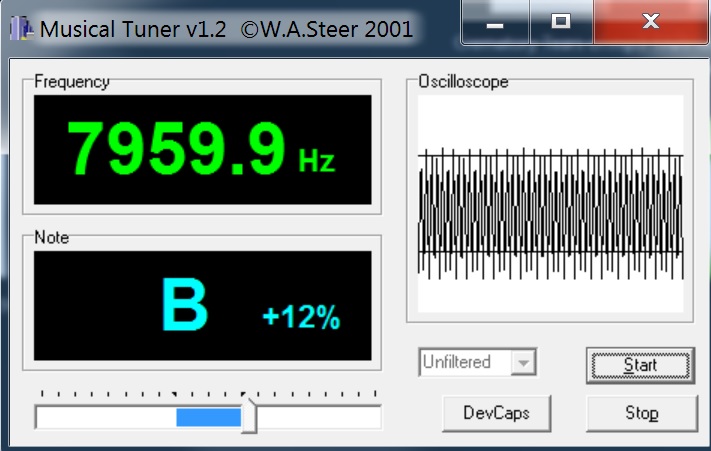711x451 pixels.
Task: Click the +12% deviation value
Action: coord(302,316)
